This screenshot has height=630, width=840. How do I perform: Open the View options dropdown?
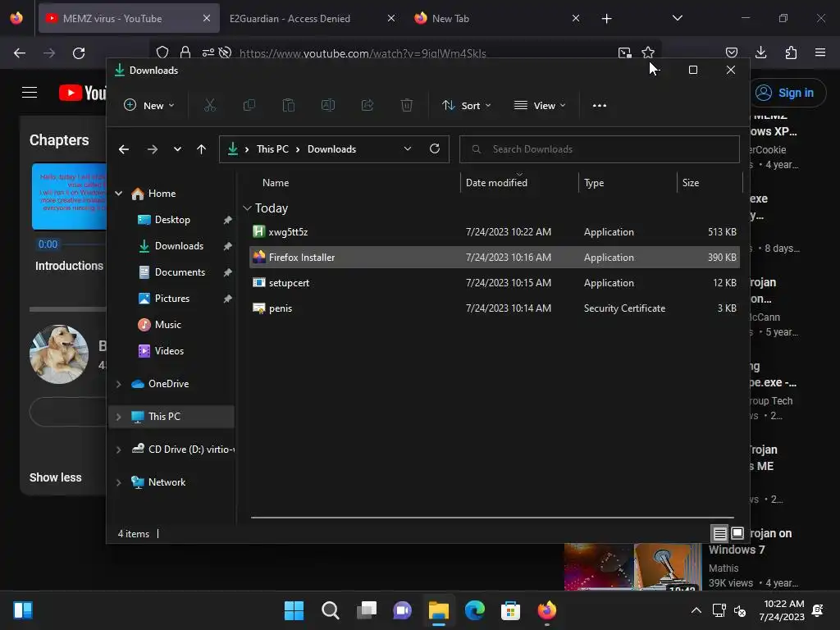click(x=540, y=106)
